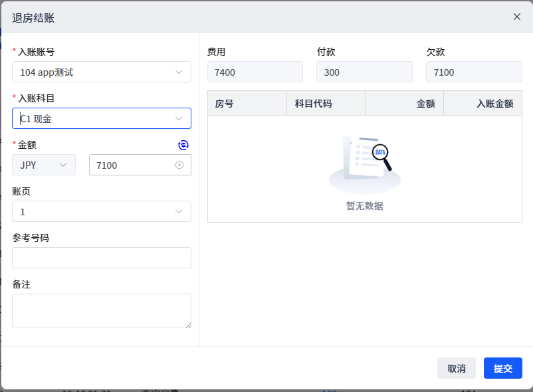Close the 退房结账 dialog with the X
This screenshot has height=392, width=533.
pos(516,17)
